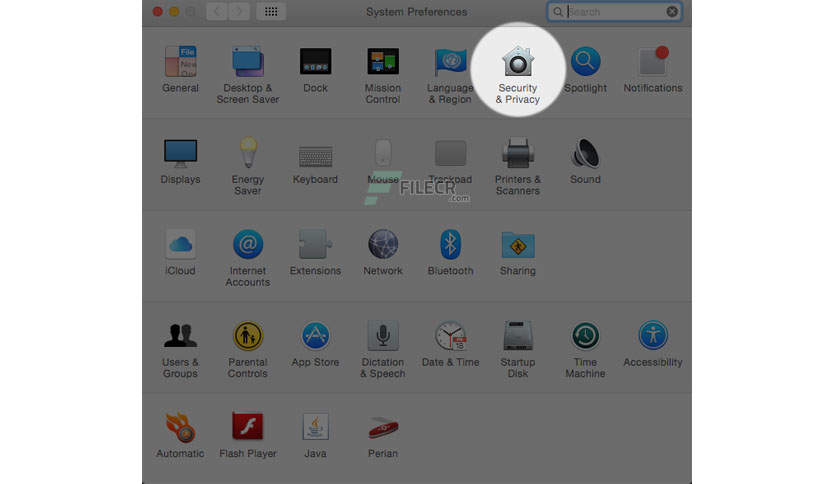Image resolution: width=836 pixels, height=484 pixels.
Task: Close the System Preferences window
Action: click(x=158, y=12)
